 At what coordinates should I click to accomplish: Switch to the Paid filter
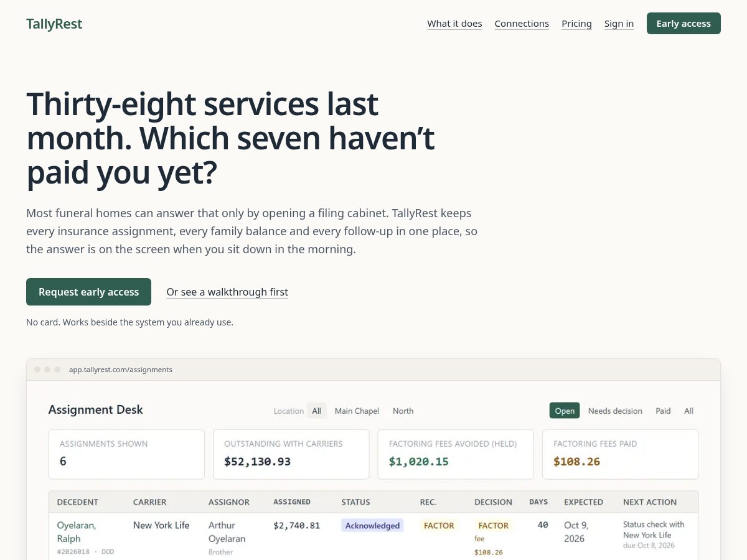(663, 411)
